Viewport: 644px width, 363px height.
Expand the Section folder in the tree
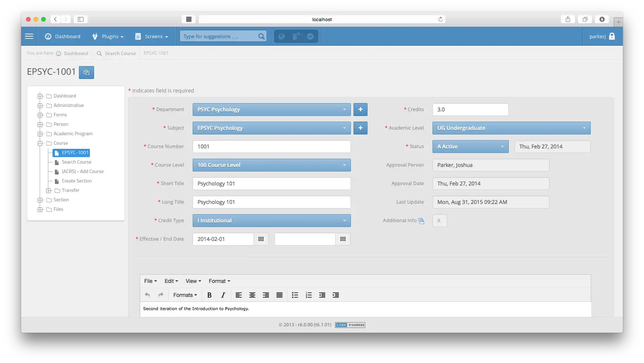tap(40, 199)
